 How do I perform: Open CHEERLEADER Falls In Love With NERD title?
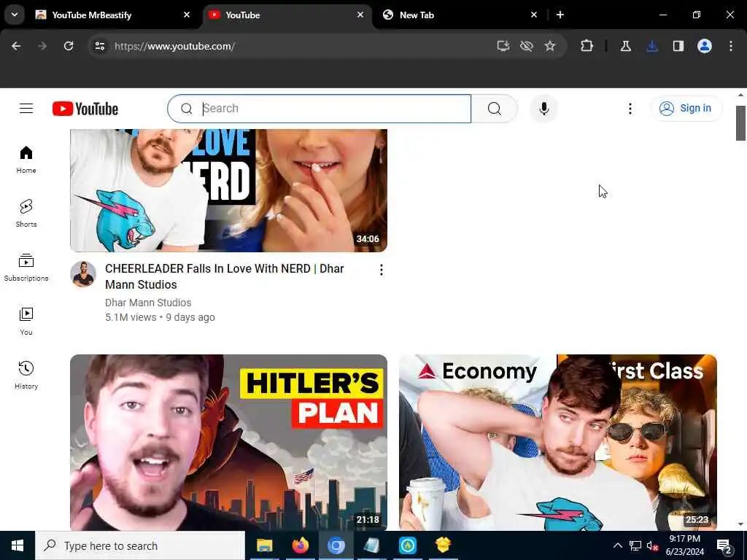(225, 276)
